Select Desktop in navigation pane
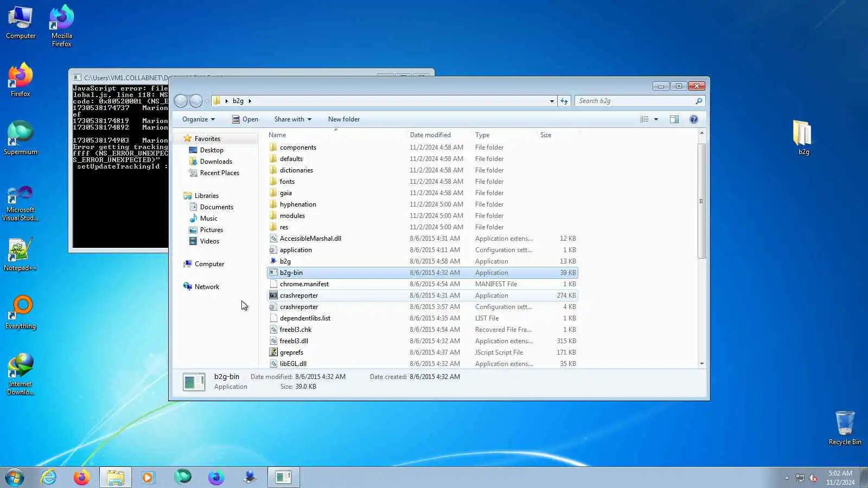868x488 pixels. tap(212, 150)
